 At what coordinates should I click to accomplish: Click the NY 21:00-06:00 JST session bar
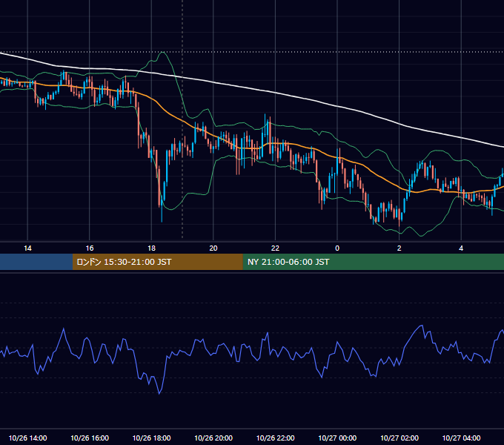point(373,262)
